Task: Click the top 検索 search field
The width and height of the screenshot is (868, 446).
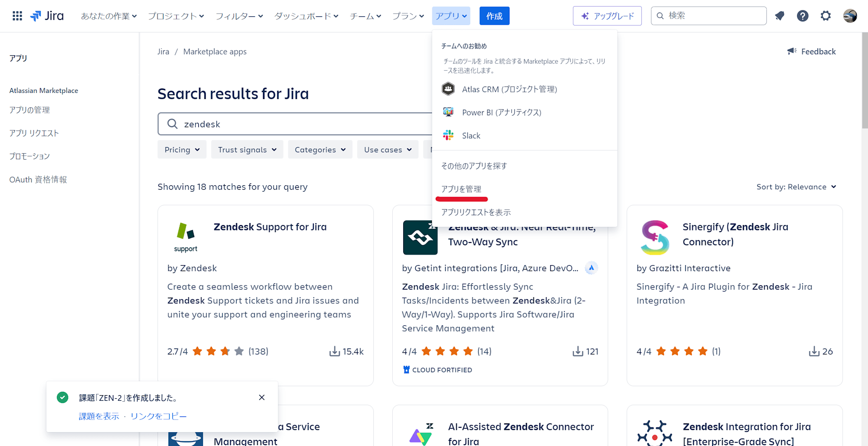Action: click(x=709, y=16)
